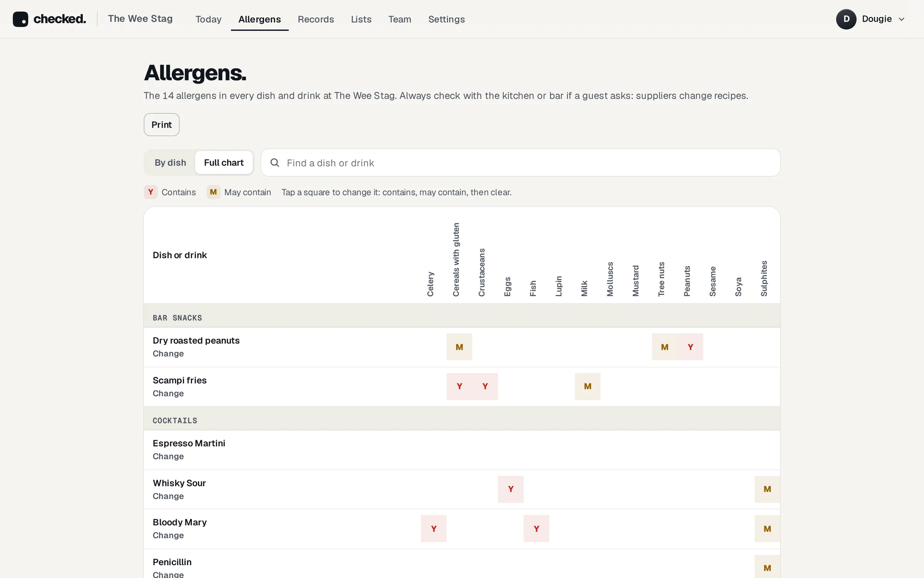Viewport: 924px width, 578px height.
Task: Toggle Scampi fries gluten Y square
Action: point(459,386)
